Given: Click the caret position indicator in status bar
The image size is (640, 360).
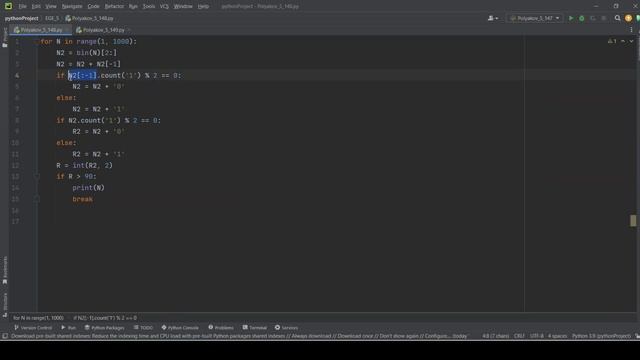Looking at the screenshot, I should coord(496,336).
